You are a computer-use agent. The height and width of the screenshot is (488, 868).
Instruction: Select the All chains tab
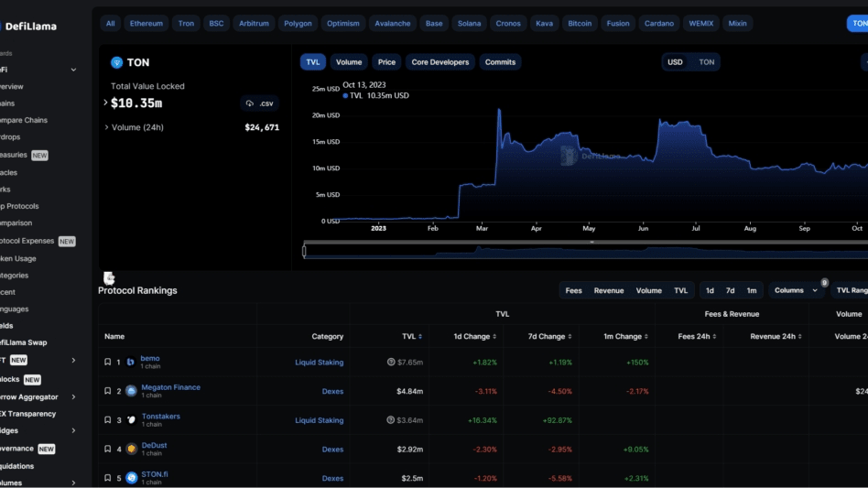(110, 23)
